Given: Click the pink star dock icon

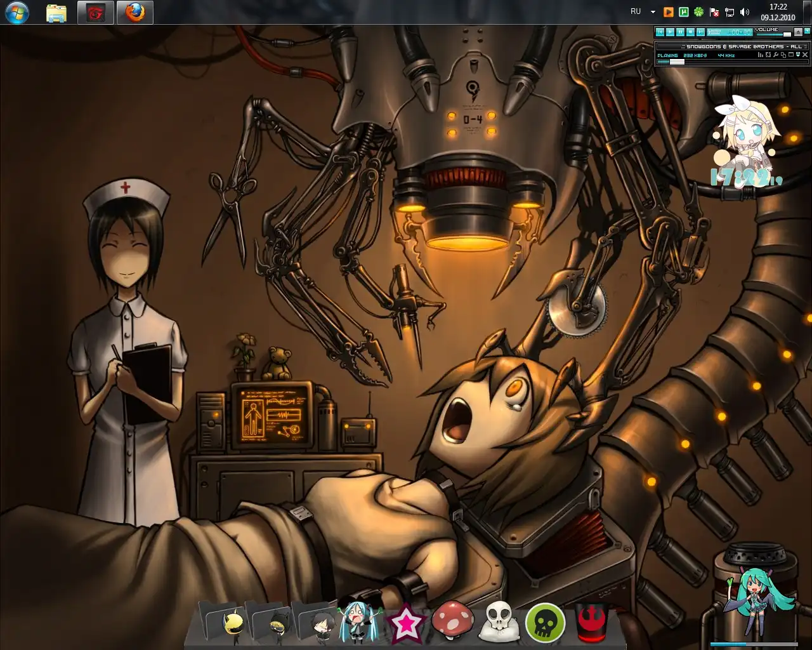Looking at the screenshot, I should click(406, 623).
